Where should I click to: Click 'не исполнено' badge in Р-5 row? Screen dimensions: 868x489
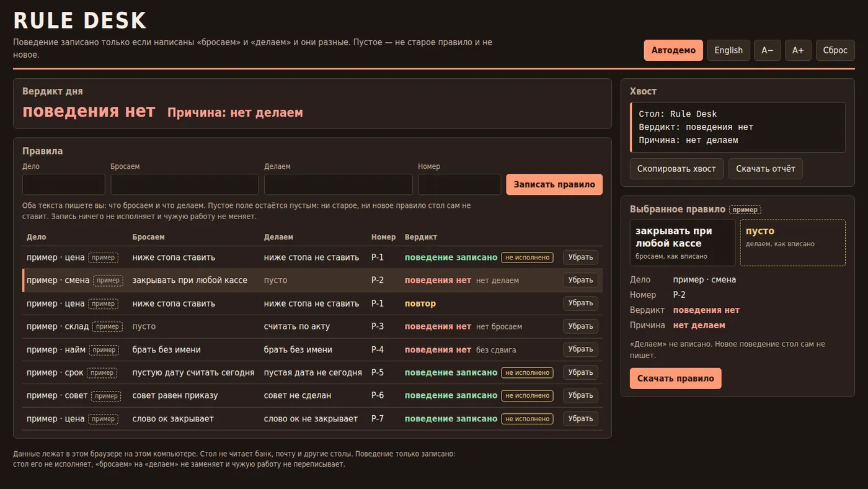pyautogui.click(x=527, y=372)
